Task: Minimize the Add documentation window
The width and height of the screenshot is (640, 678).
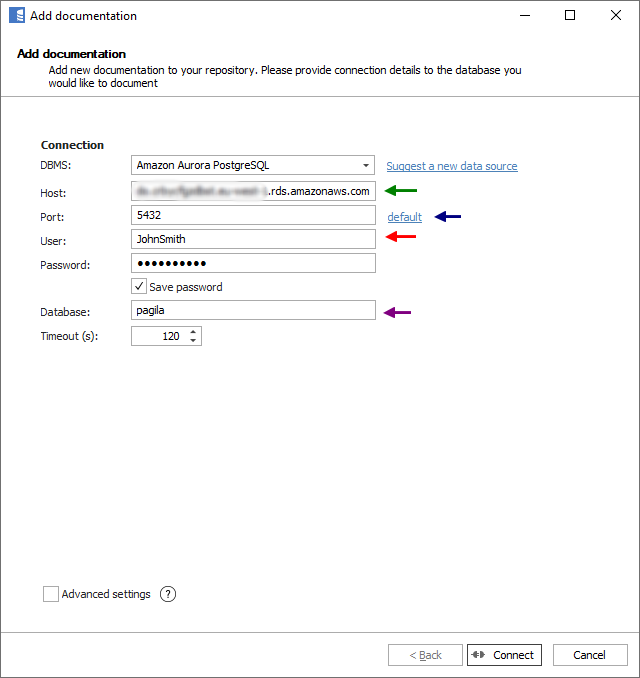Action: (524, 16)
